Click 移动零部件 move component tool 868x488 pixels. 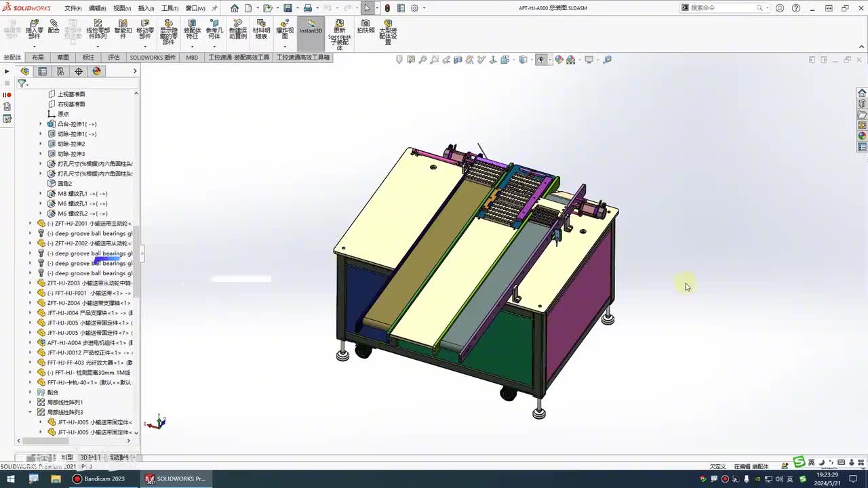[145, 30]
